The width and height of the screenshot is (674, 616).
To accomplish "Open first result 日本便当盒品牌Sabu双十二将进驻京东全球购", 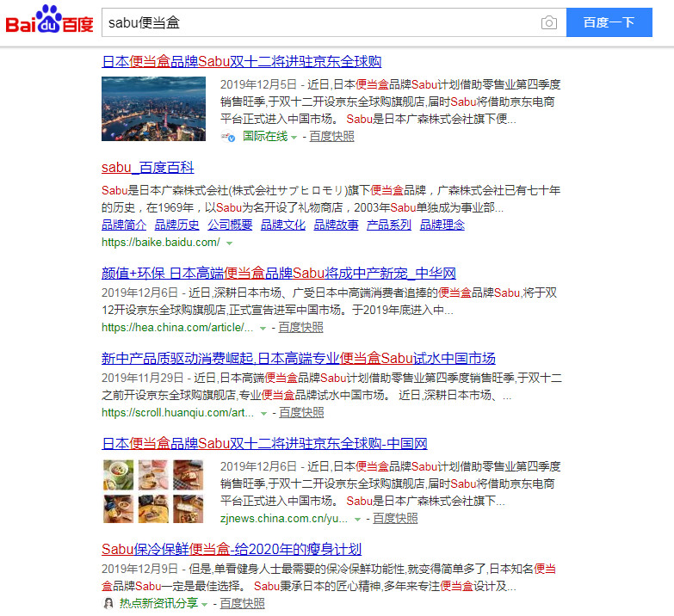I will tap(242, 61).
